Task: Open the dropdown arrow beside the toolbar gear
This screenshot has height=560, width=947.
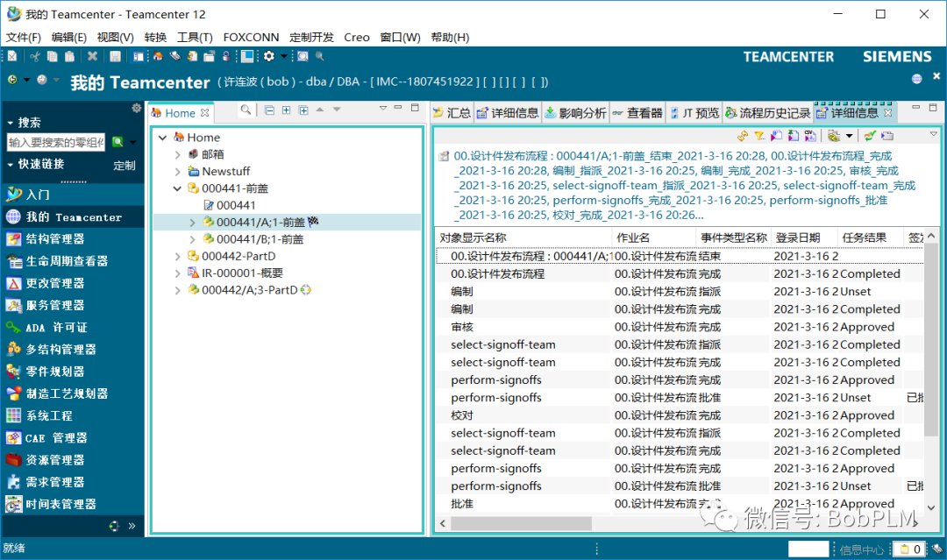Action: coord(283,56)
